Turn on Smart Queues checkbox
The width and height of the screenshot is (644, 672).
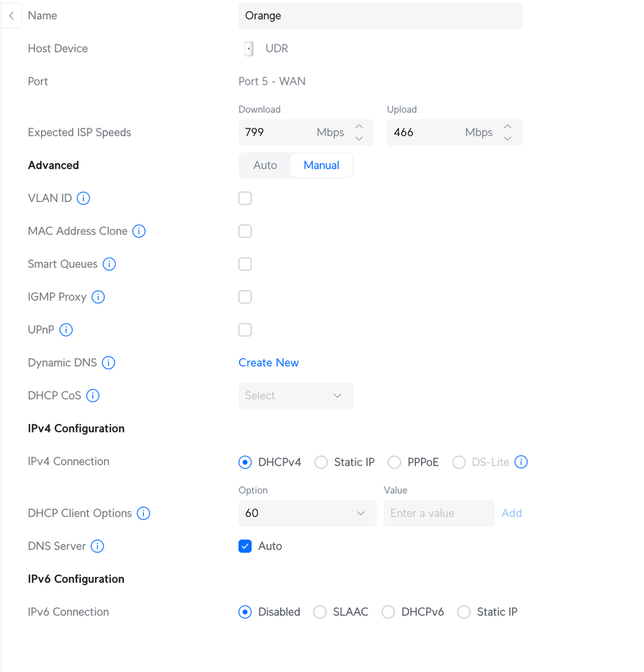[245, 264]
